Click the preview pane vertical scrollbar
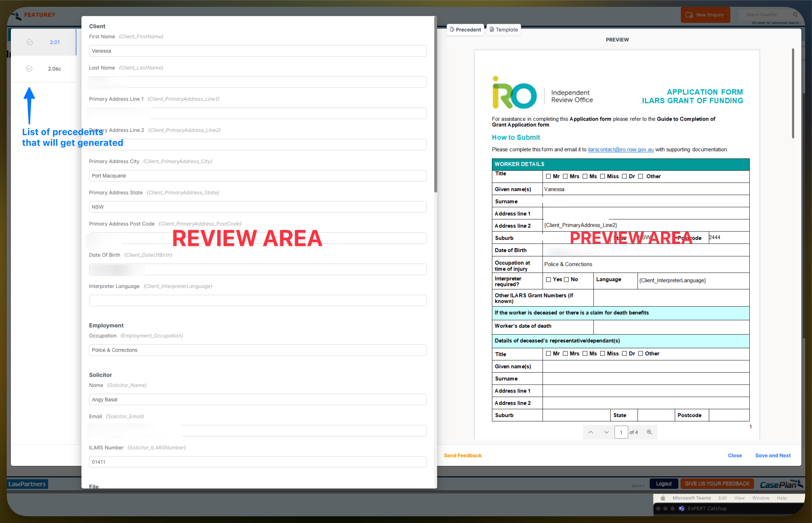The height and width of the screenshot is (523, 812). (x=793, y=93)
